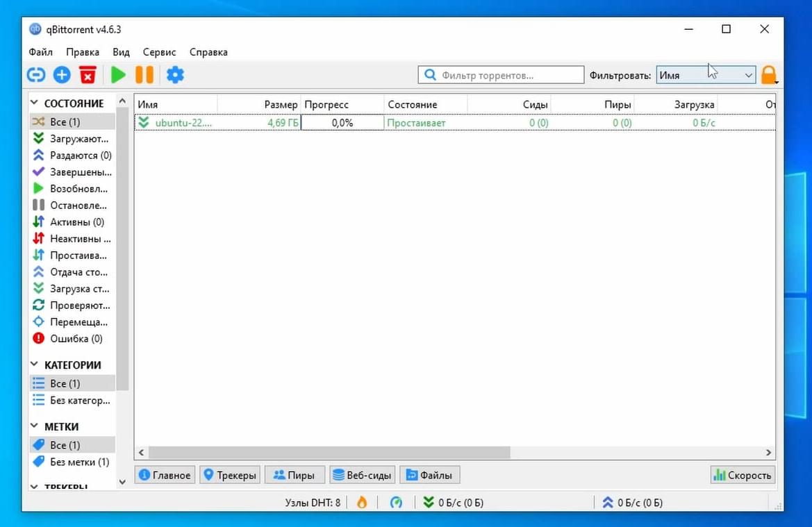Switch to the Главное tab
The image size is (812, 527).
[x=165, y=475]
